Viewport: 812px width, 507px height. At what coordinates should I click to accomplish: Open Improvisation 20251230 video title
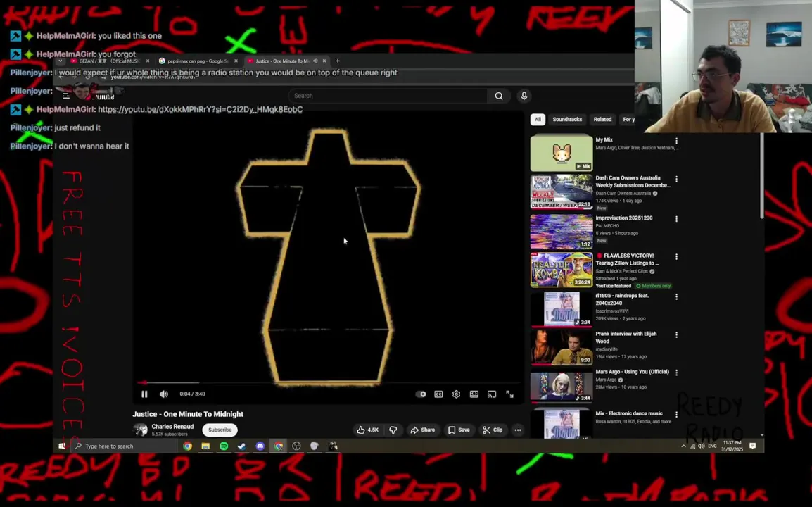pos(624,218)
